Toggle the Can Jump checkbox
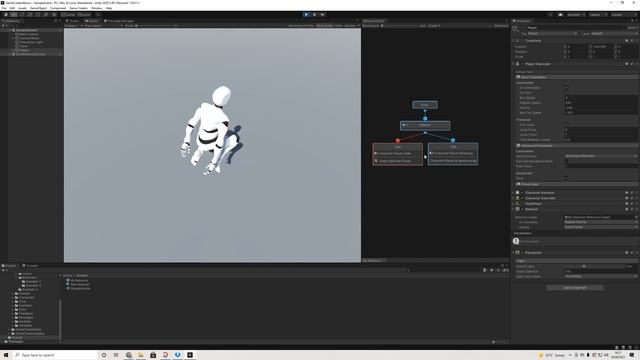This screenshot has width=640, height=360. tap(566, 124)
